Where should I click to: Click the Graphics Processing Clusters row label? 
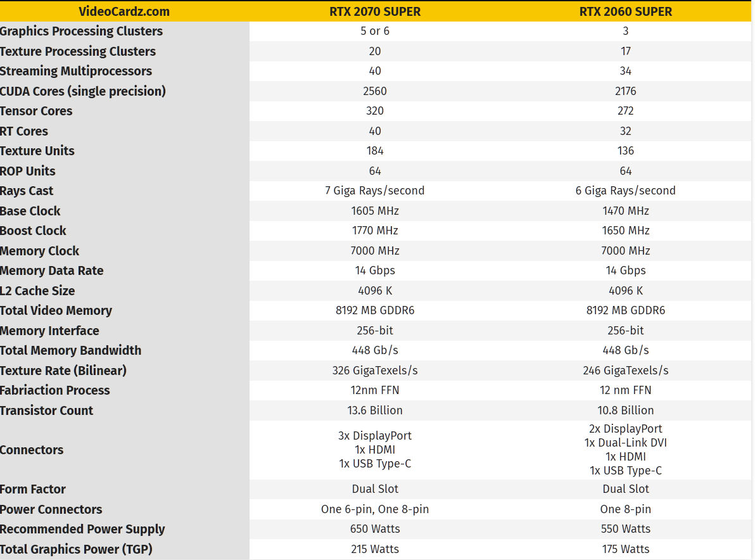tap(81, 31)
